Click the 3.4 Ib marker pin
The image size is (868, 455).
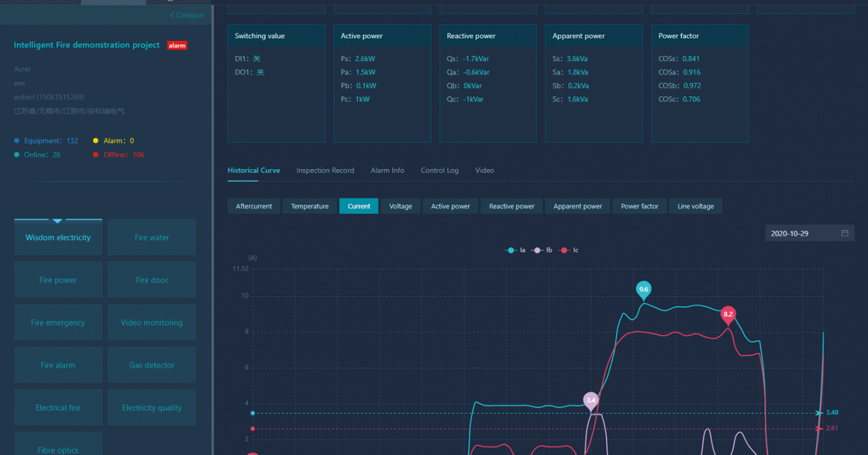591,400
